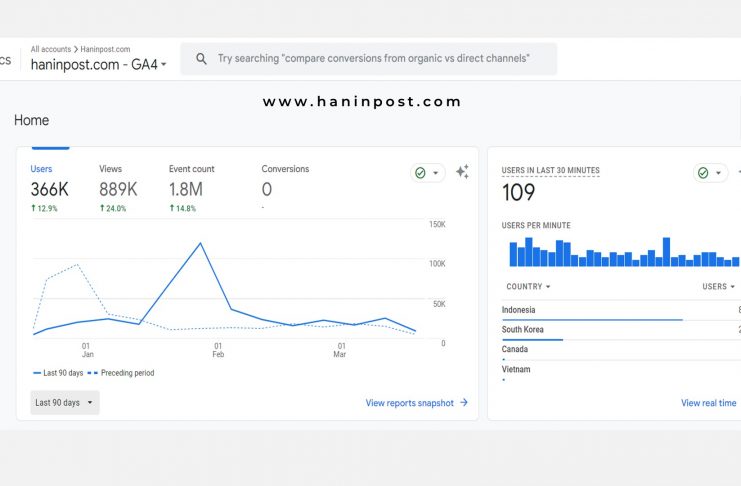Click green checkmark status on Users card
The height and width of the screenshot is (486, 741).
coord(421,173)
